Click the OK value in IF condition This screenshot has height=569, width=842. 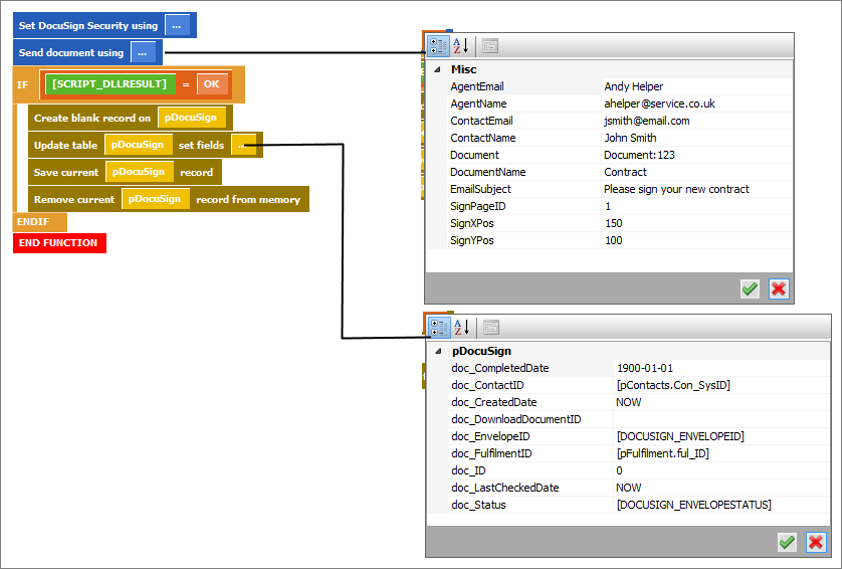pyautogui.click(x=212, y=84)
